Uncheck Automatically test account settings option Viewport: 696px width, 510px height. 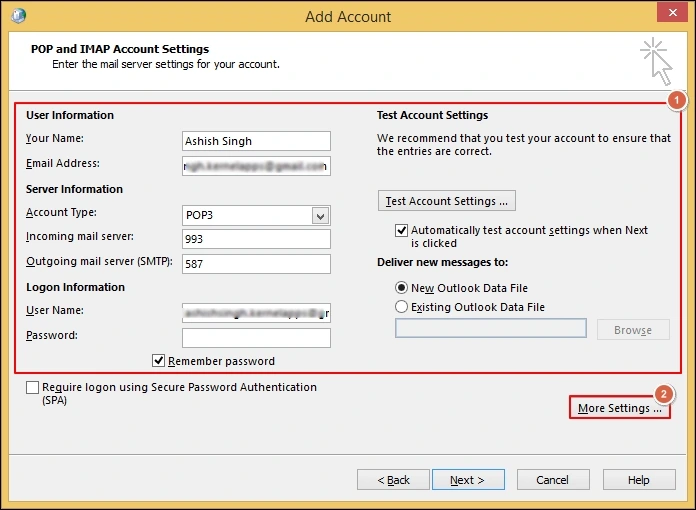point(402,230)
